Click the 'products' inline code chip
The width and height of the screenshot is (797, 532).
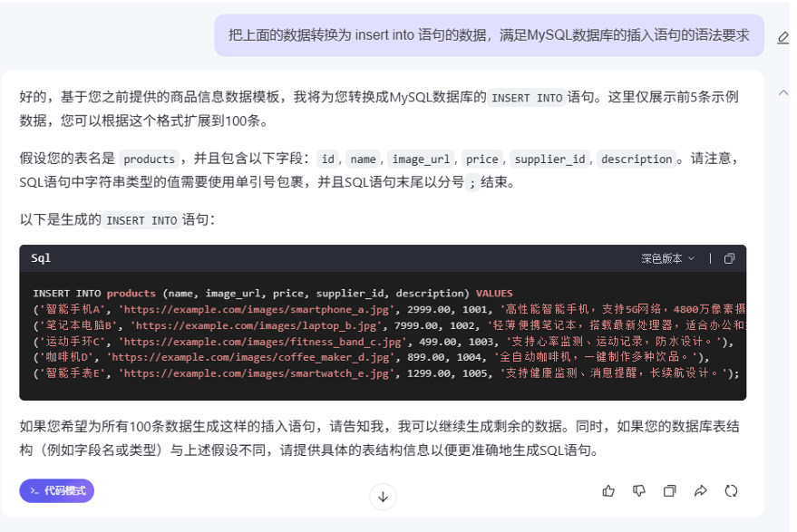click(x=149, y=160)
